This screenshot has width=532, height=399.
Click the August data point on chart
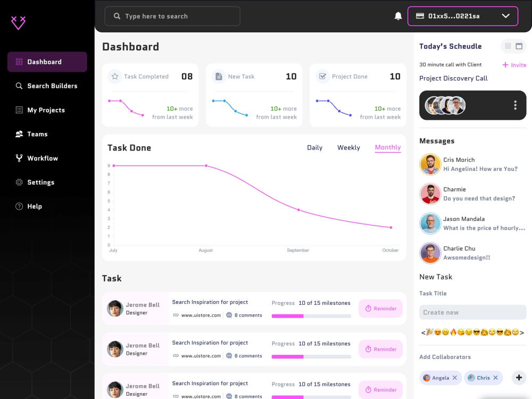click(206, 166)
